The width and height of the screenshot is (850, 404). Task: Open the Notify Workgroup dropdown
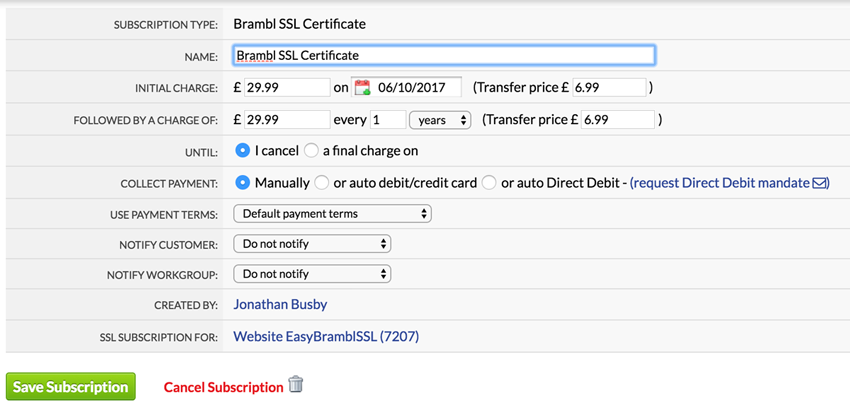click(x=312, y=274)
